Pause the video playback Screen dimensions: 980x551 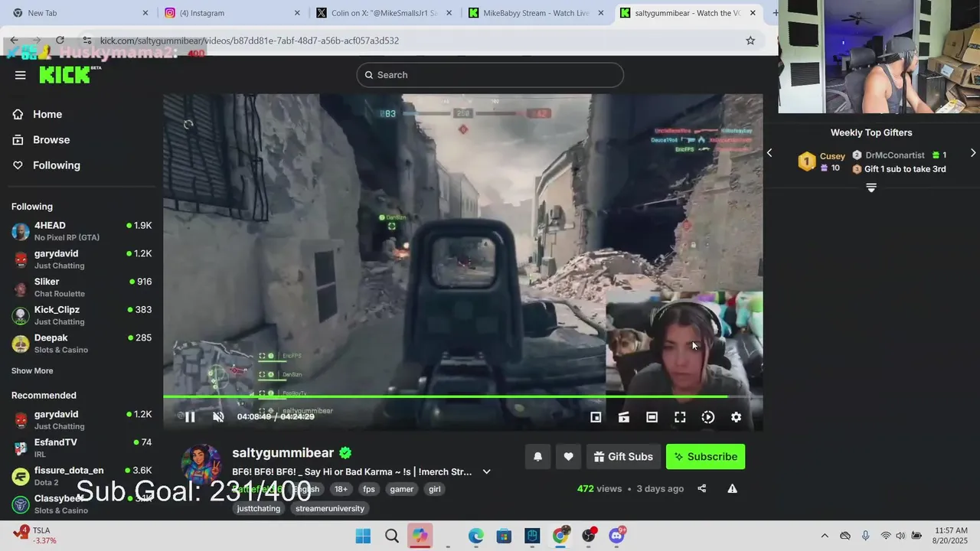(x=190, y=417)
